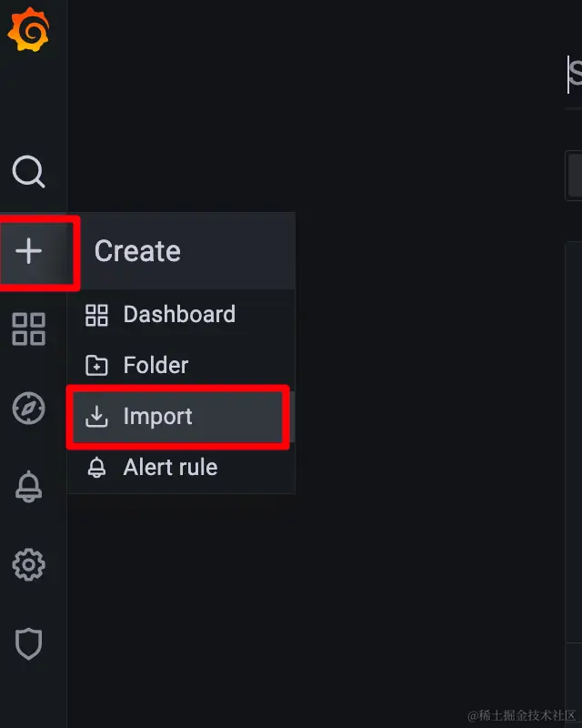This screenshot has width=582, height=728.
Task: Choose Alert rule in the Create menu
Action: point(170,467)
